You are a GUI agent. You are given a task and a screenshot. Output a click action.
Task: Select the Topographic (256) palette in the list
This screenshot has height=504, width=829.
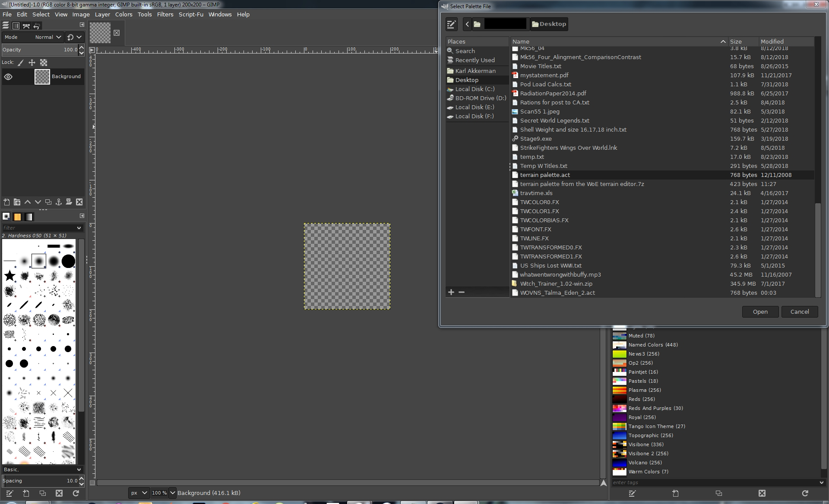(x=716, y=435)
